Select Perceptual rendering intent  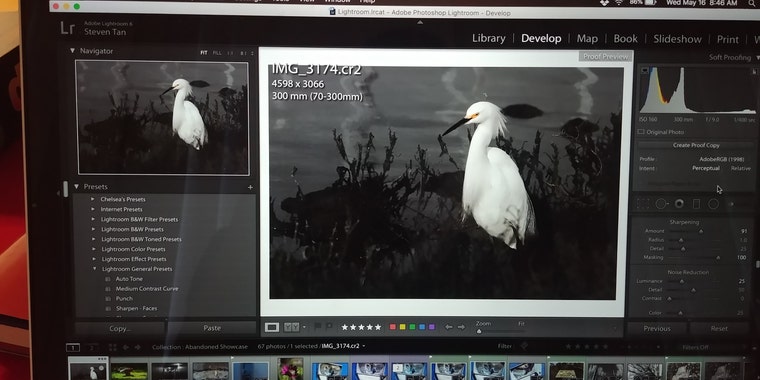tap(706, 168)
